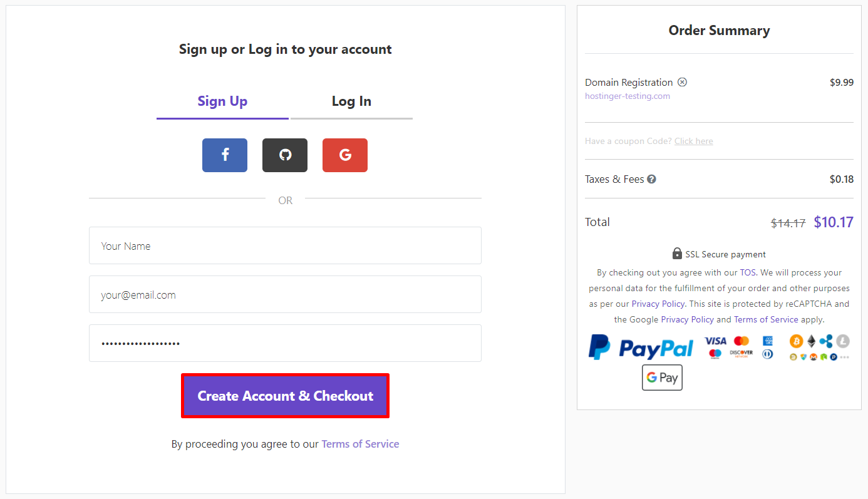Remove Domain Registration with the circled x

point(683,82)
